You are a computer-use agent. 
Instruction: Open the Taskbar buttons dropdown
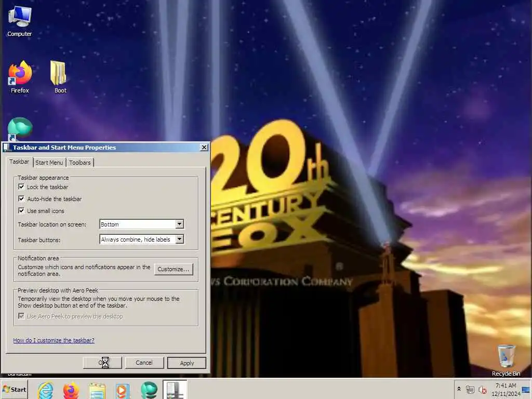142,239
